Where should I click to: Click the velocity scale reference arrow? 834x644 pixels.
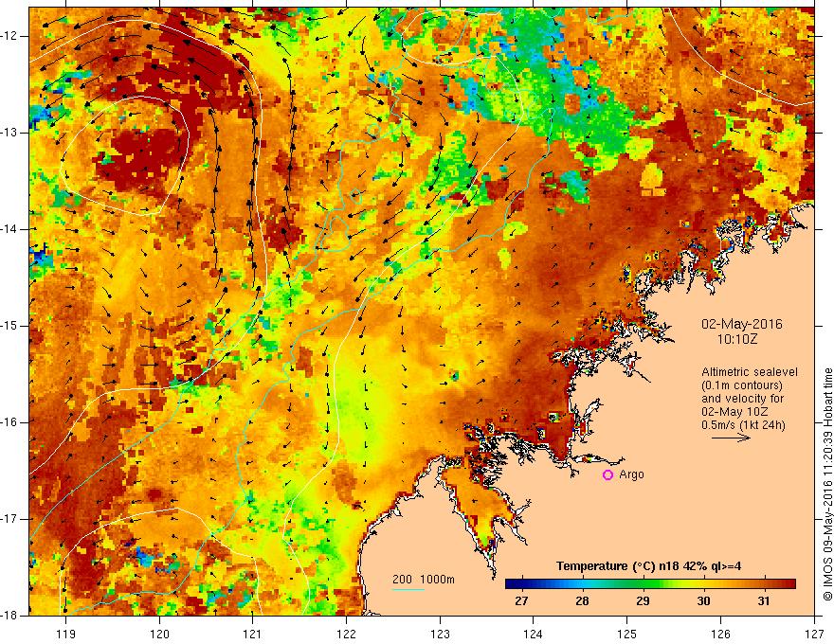click(x=731, y=438)
